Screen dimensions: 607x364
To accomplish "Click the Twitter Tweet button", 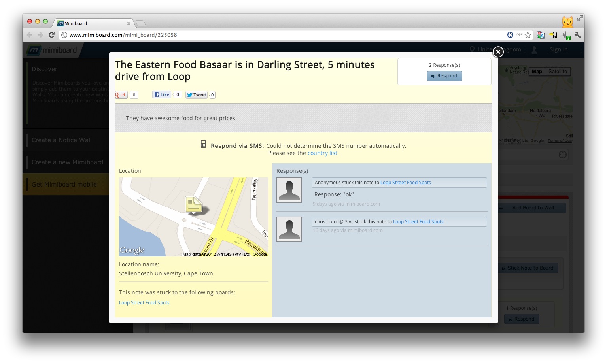I will pos(197,95).
